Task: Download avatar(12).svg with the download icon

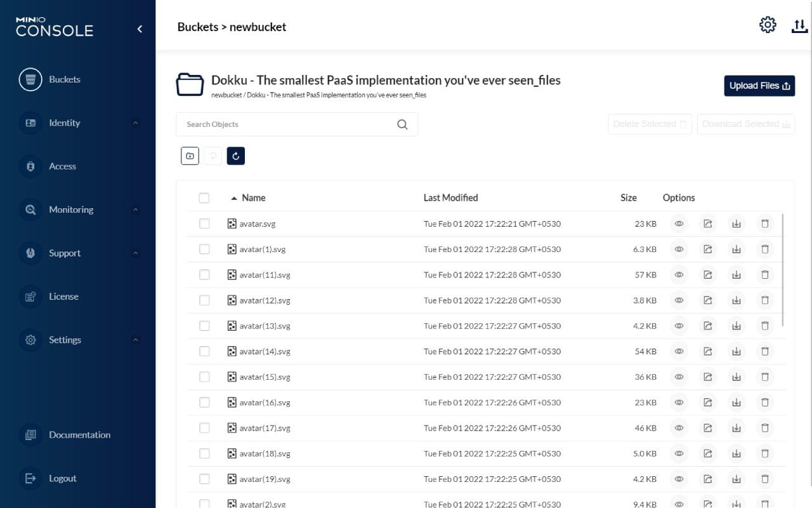Action: click(x=736, y=300)
